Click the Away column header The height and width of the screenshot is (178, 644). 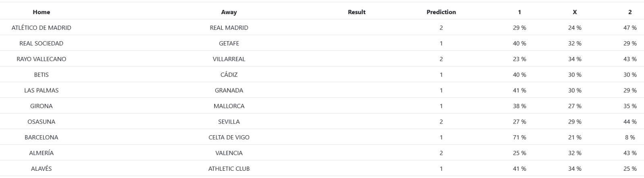click(x=229, y=12)
